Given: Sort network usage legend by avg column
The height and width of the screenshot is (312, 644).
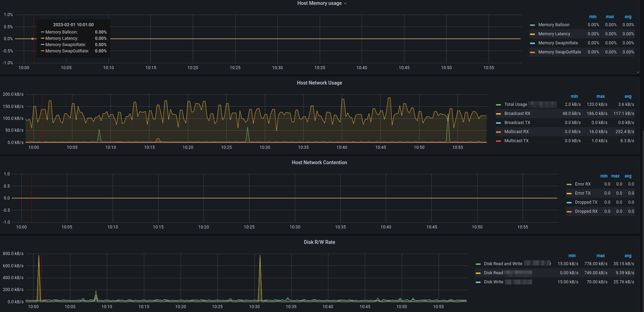Looking at the screenshot, I should 628,96.
